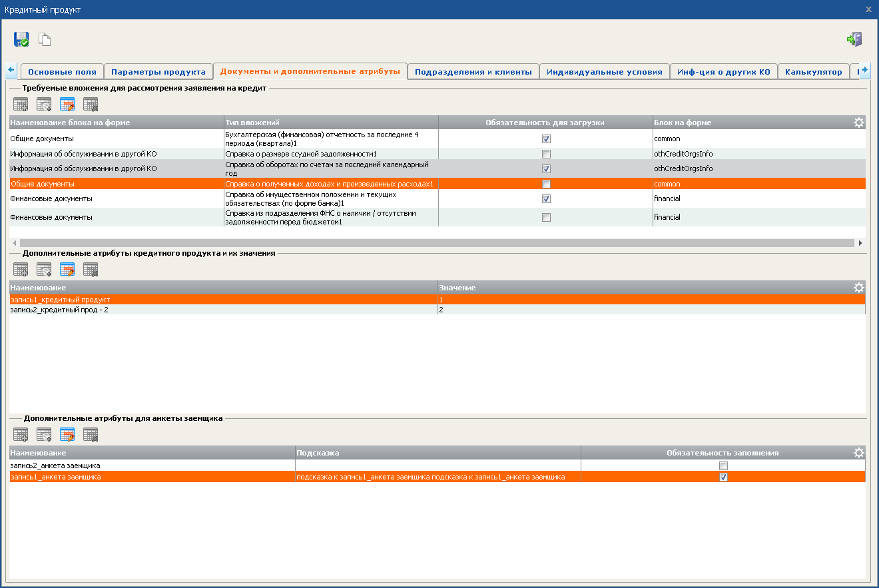Viewport: 879px width, 588px height.
Task: Sort by the Значение column header
Action: [645, 288]
